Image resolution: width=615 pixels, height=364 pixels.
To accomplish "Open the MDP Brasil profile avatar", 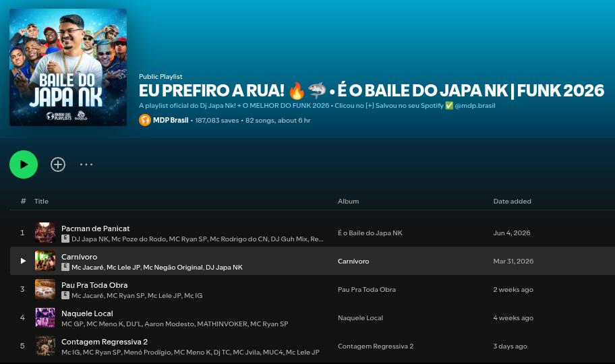I will pyautogui.click(x=145, y=120).
